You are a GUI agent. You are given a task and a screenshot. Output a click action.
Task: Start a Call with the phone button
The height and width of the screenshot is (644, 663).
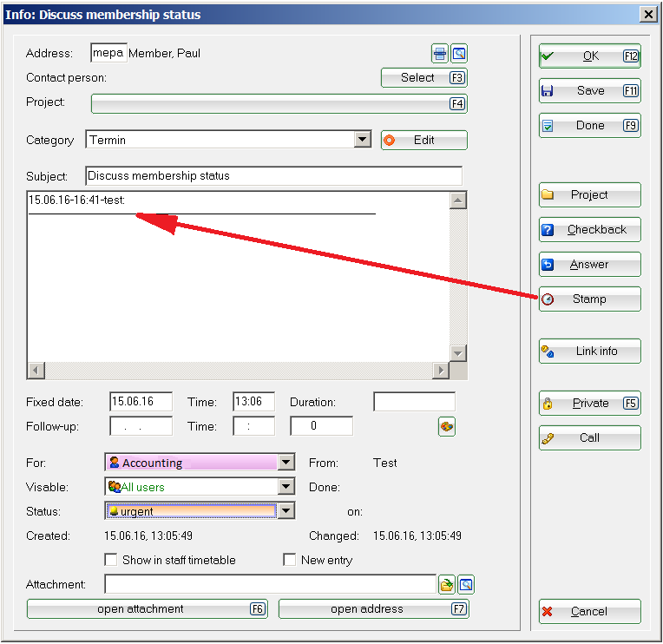pyautogui.click(x=589, y=438)
